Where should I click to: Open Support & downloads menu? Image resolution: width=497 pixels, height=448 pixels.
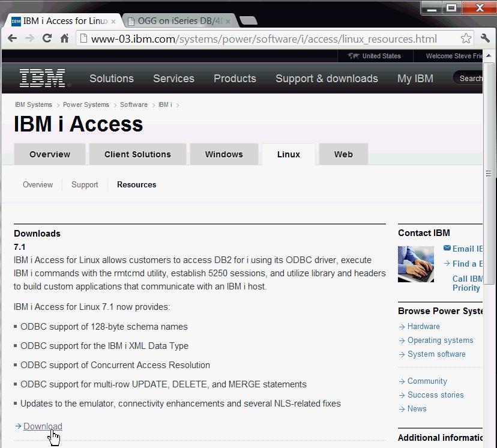pyautogui.click(x=327, y=79)
